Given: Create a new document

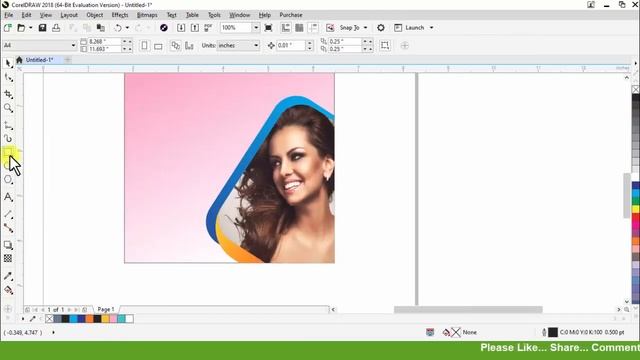Looking at the screenshot, I should (x=7, y=28).
